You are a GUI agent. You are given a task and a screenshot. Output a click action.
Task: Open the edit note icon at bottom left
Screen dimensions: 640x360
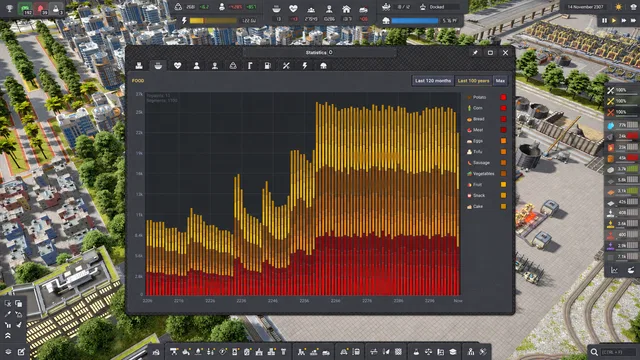pyautogui.click(x=21, y=352)
